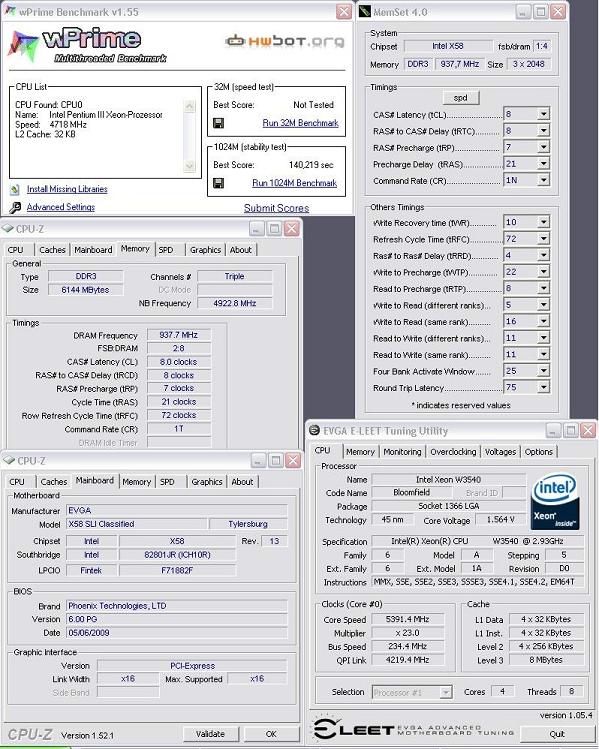Image resolution: width=599 pixels, height=749 pixels.
Task: Click the wPrime logo graphic
Action: (x=87, y=45)
